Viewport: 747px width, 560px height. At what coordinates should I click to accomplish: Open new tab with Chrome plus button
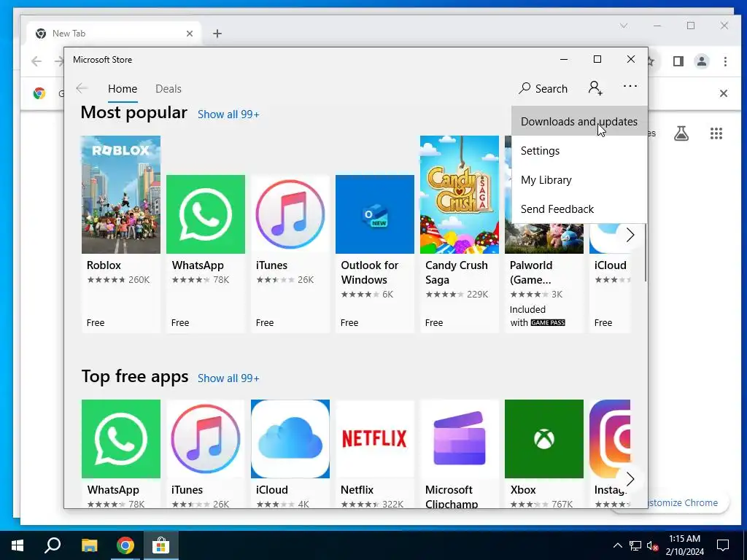coord(217,34)
